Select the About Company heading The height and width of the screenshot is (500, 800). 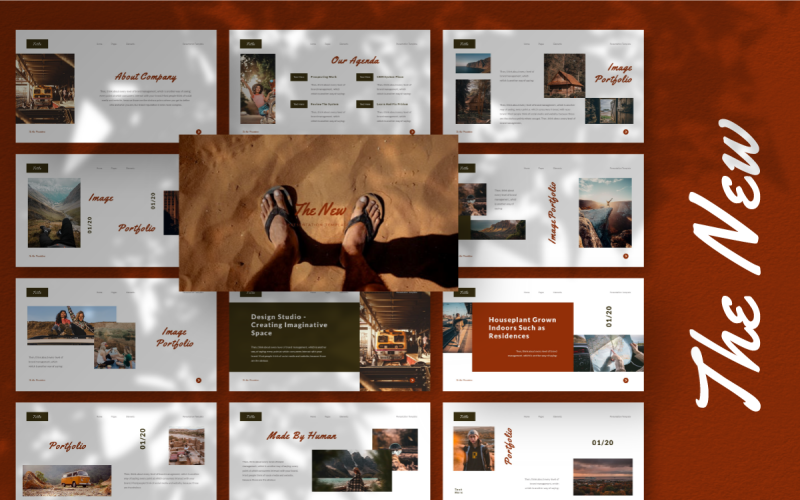coord(145,77)
